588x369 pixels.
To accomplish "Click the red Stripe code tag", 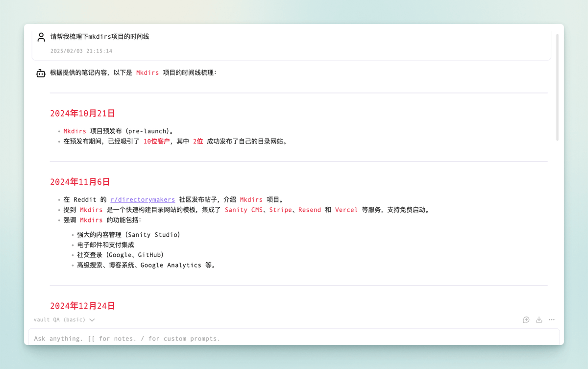I will [280, 210].
